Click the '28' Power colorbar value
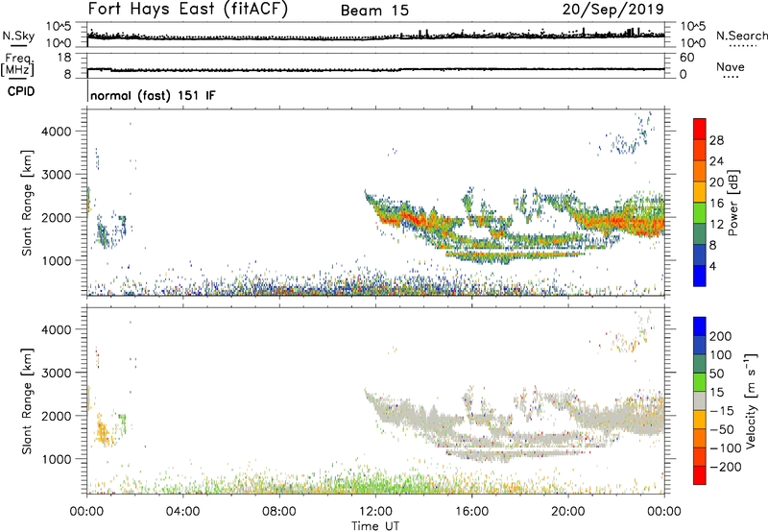The image size is (768, 532). click(716, 140)
